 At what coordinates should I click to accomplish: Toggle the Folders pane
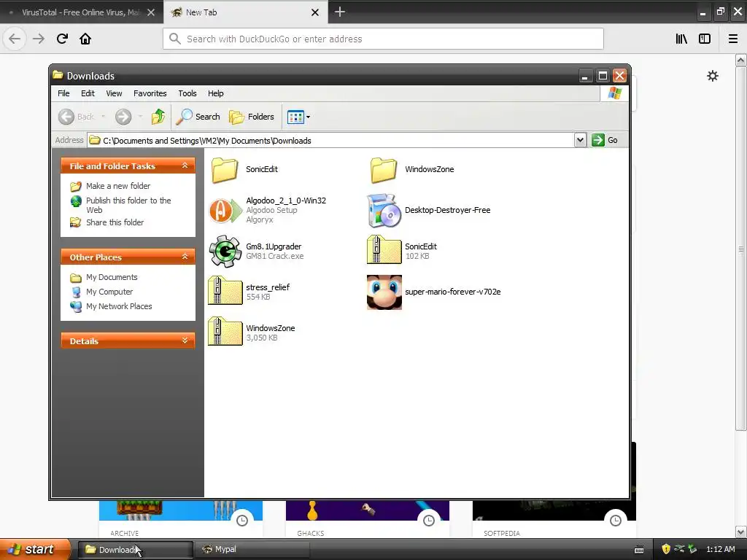pyautogui.click(x=252, y=117)
